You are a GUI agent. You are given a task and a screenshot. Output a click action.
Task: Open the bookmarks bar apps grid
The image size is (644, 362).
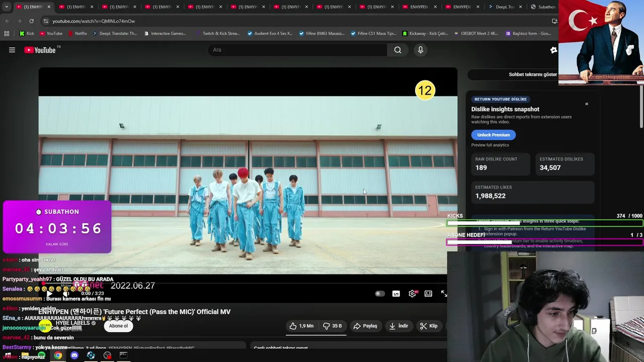point(7,34)
